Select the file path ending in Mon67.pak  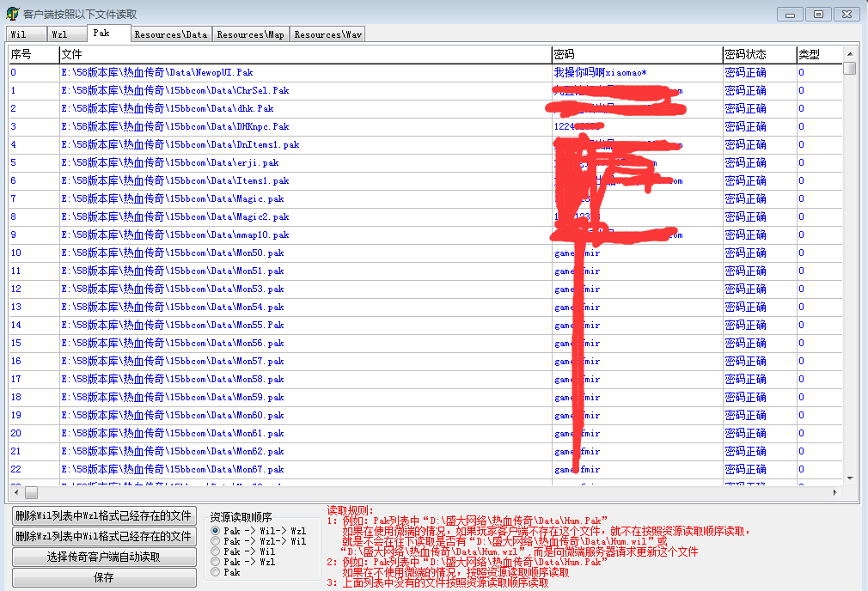pyautogui.click(x=173, y=469)
